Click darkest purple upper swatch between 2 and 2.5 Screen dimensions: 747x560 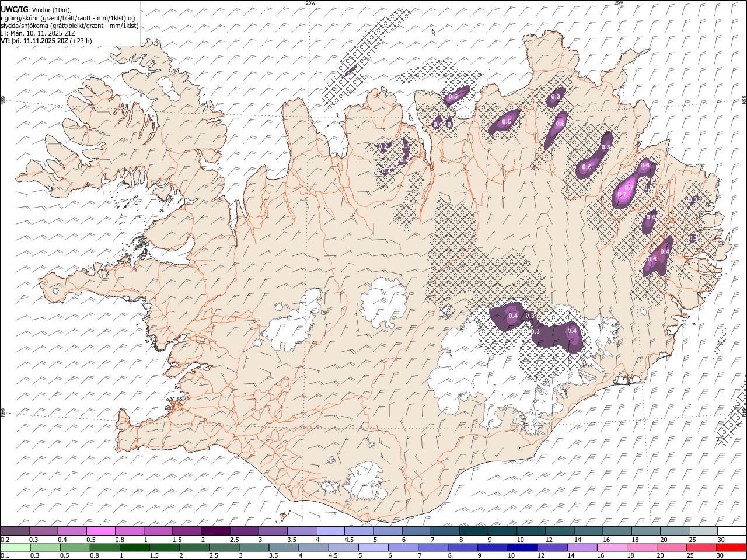coord(215,531)
